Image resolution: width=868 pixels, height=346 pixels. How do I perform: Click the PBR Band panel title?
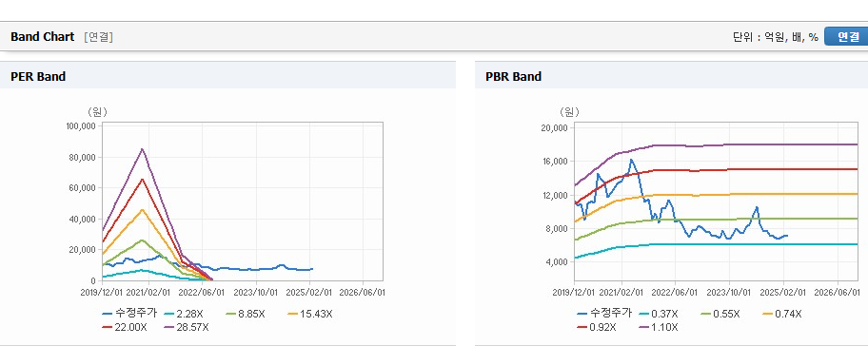(513, 77)
